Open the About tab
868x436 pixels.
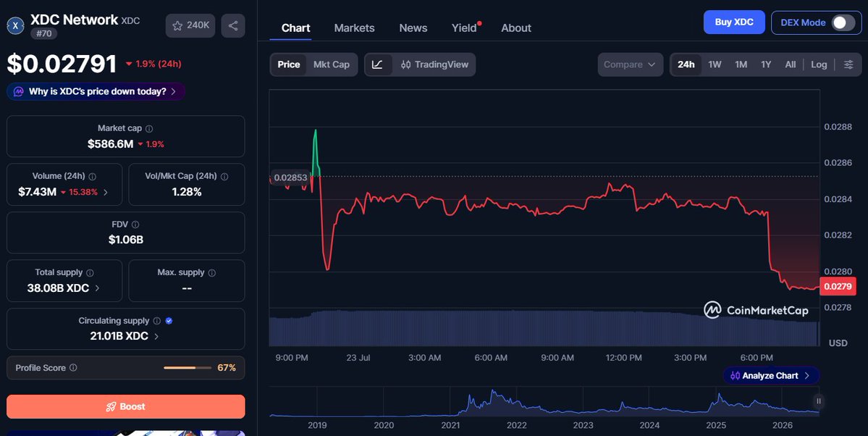(516, 28)
